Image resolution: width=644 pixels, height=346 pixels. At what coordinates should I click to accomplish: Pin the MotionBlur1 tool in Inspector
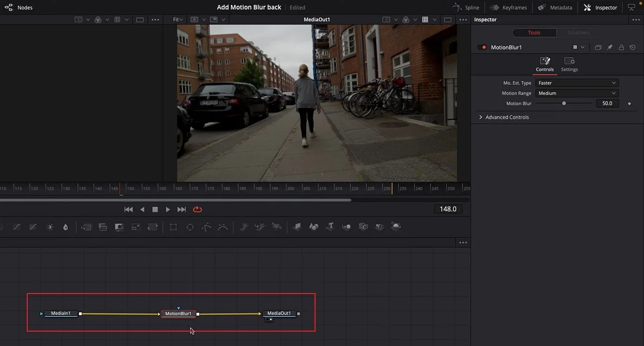click(610, 48)
